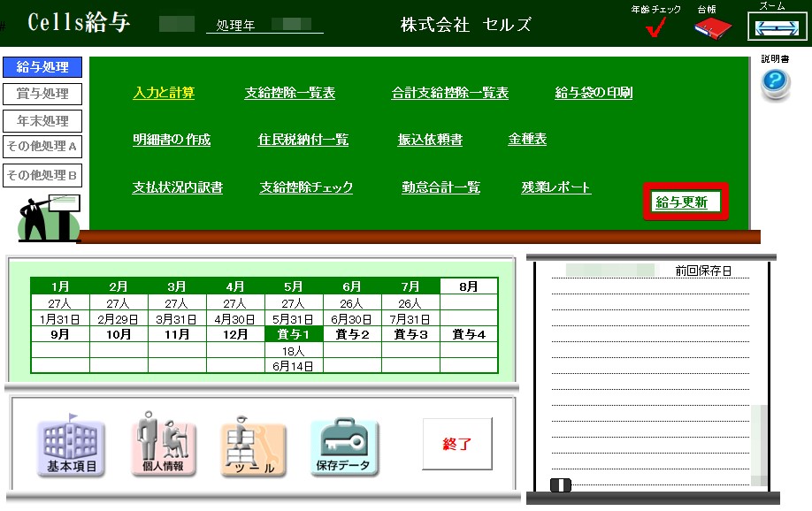The image size is (812, 511).
Task: Open 基本項目 building icon
Action: (x=72, y=448)
